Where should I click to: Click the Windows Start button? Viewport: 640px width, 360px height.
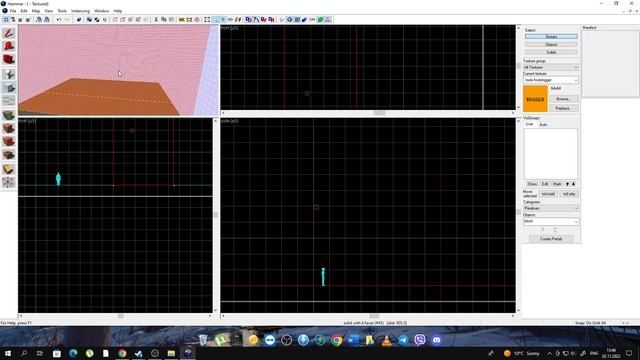coord(8,353)
